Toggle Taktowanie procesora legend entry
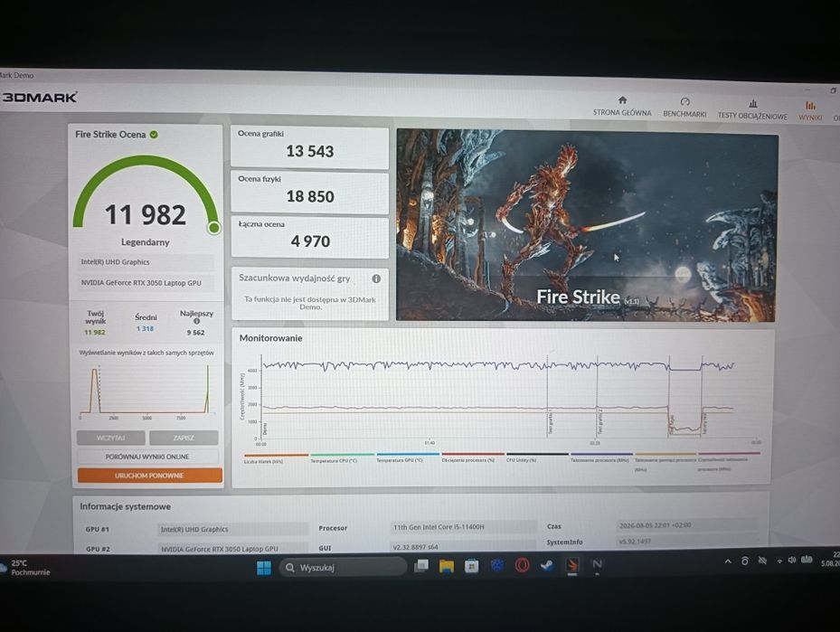Viewport: 840px width, 632px height. pos(601,457)
